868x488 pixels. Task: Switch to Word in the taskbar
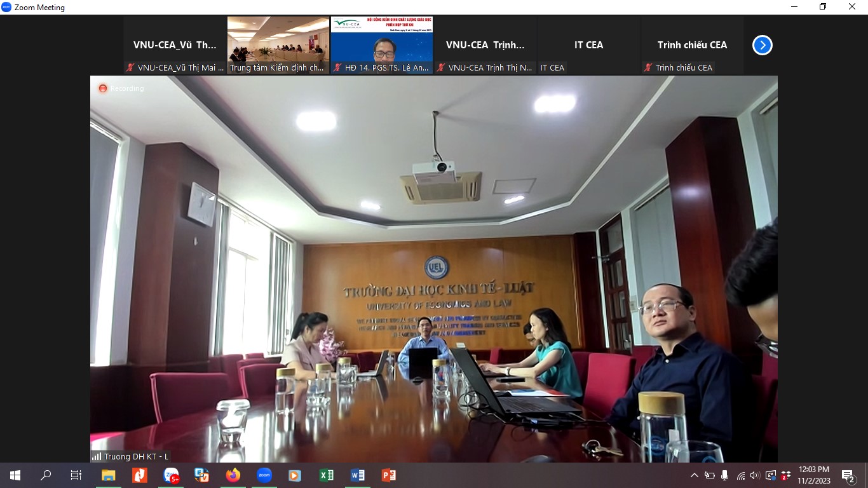coord(357,475)
